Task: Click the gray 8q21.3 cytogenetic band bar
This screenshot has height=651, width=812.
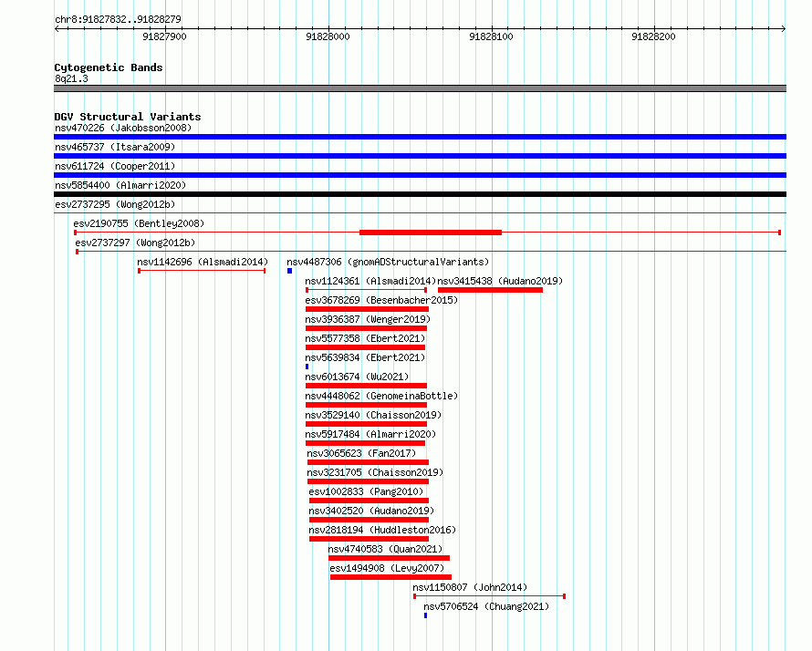Action: (420, 88)
